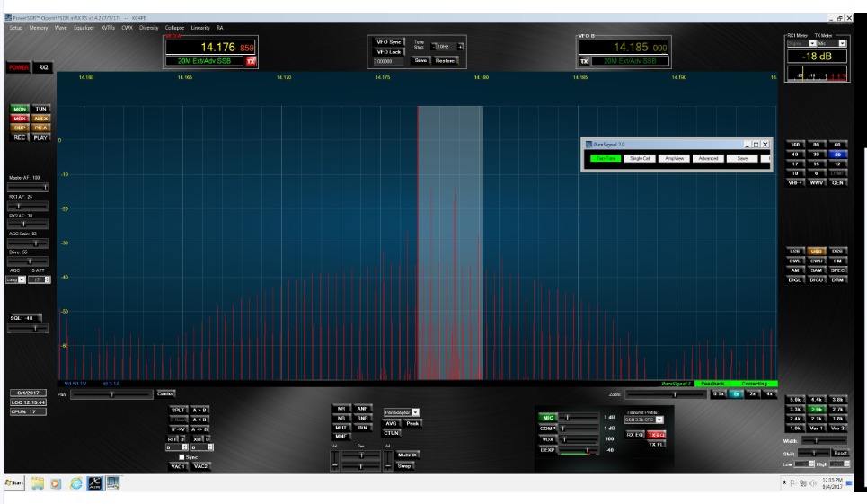Image resolution: width=867 pixels, height=504 pixels.
Task: Toggle the POWER button
Action: click(x=18, y=67)
